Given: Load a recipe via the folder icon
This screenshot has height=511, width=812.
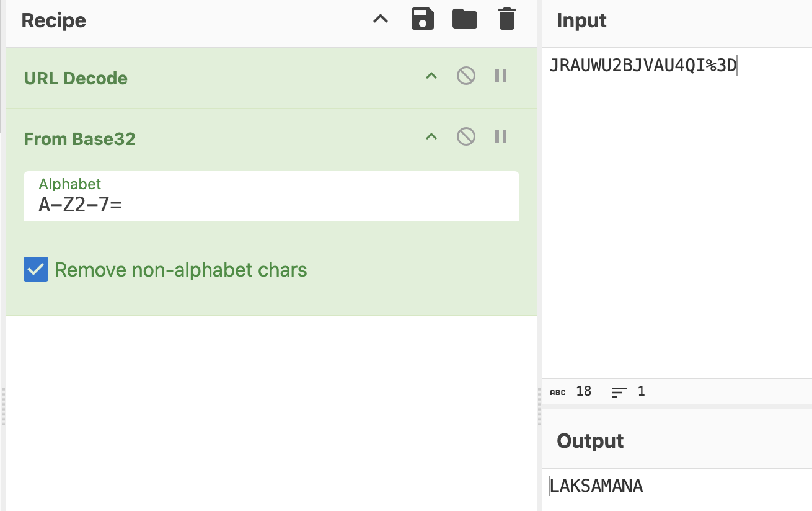Looking at the screenshot, I should click(x=465, y=19).
